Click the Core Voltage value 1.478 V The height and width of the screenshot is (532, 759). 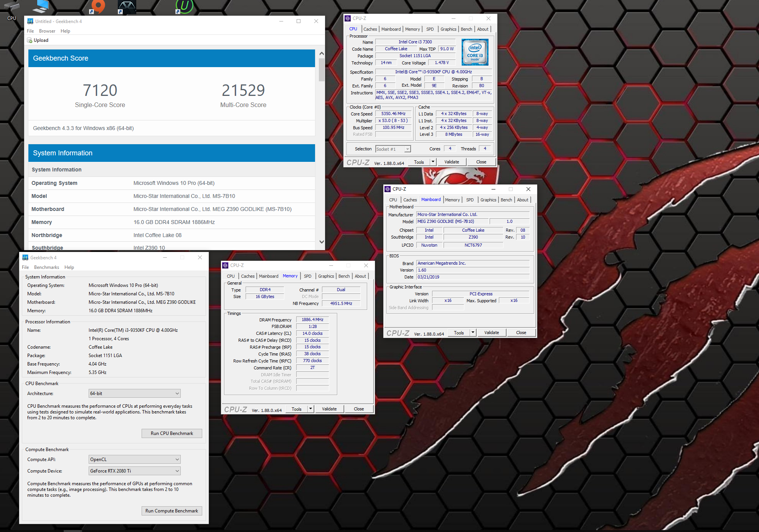coord(442,63)
